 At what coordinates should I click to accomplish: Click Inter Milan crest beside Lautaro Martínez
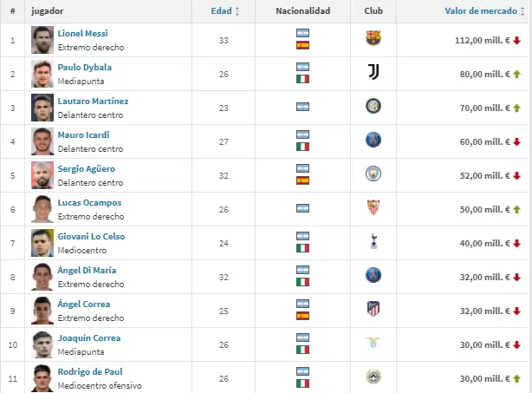[373, 107]
